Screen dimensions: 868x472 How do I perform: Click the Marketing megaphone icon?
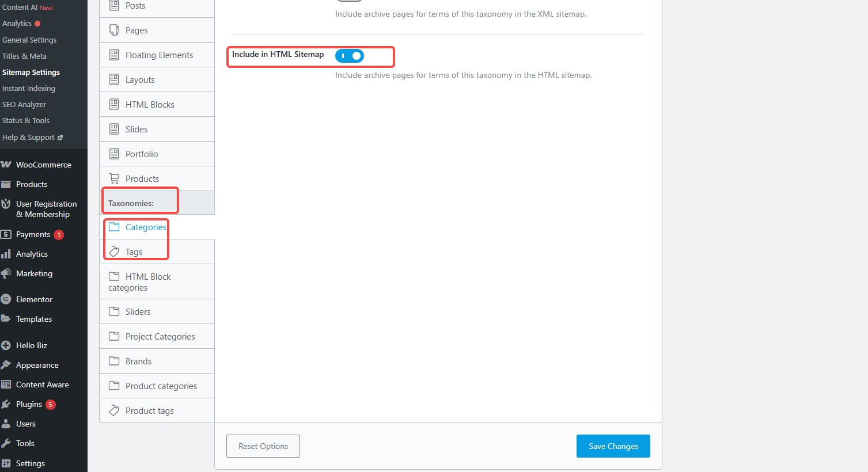coord(6,273)
